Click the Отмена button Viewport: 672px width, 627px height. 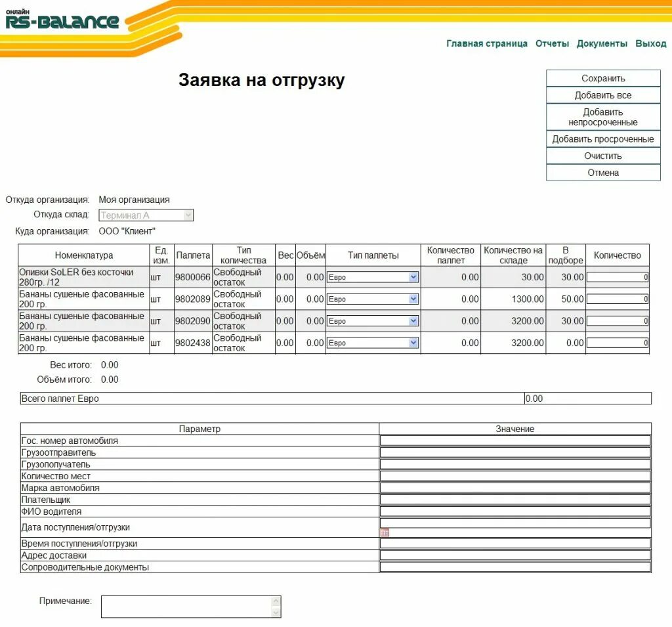pyautogui.click(x=603, y=173)
